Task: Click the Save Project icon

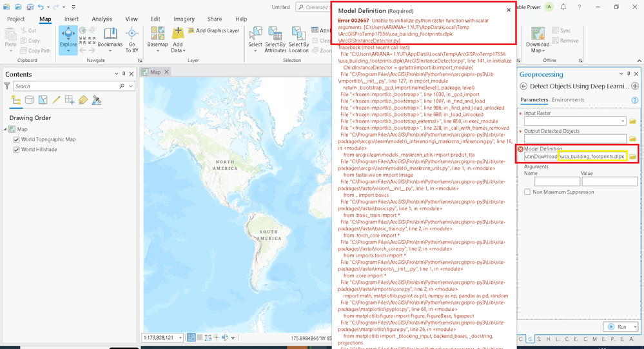Action: tap(30, 6)
